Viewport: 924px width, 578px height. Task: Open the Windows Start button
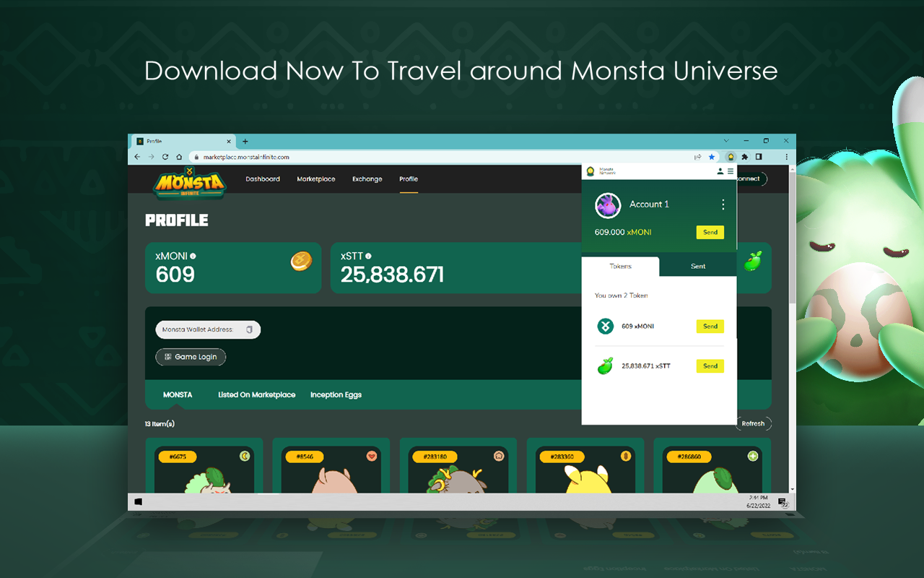tap(138, 501)
